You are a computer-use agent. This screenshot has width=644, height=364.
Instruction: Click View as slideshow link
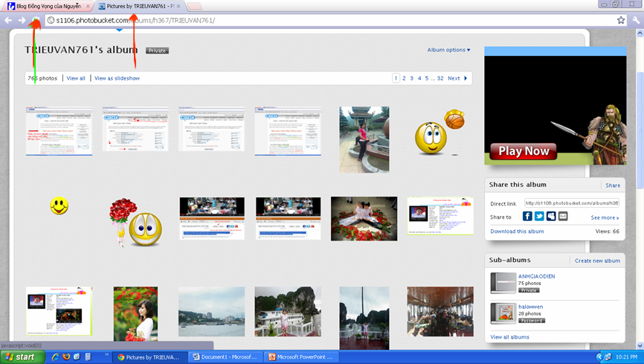tap(117, 78)
